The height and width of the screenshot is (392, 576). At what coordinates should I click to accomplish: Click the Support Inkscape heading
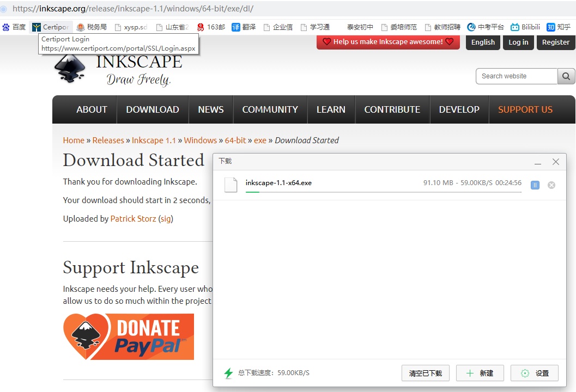[x=131, y=267]
